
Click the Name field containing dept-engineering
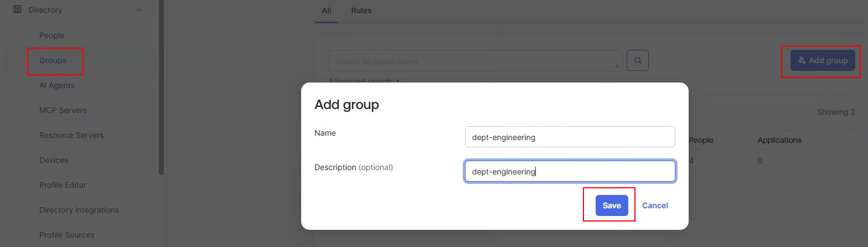pos(570,137)
